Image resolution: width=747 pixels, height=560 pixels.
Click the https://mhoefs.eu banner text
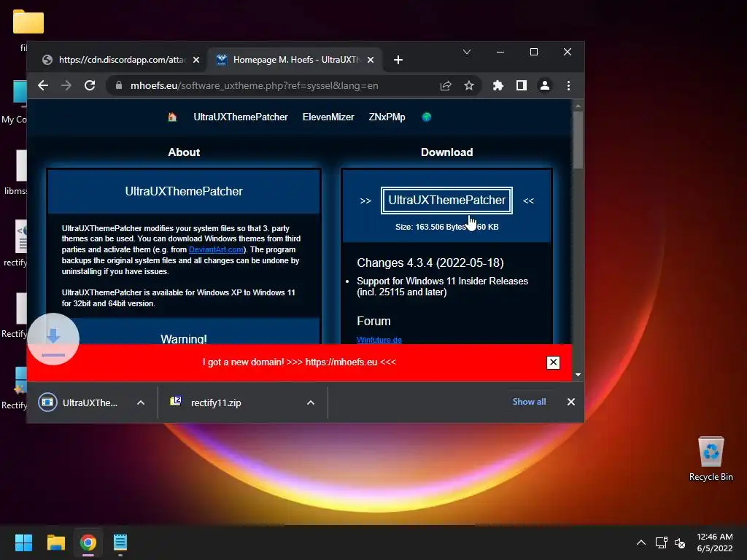click(341, 362)
